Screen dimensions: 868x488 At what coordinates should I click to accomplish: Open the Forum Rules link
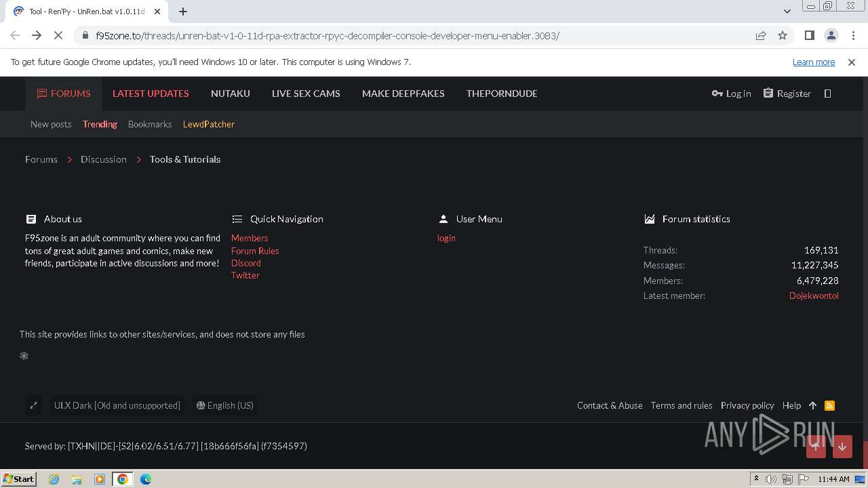click(x=255, y=251)
